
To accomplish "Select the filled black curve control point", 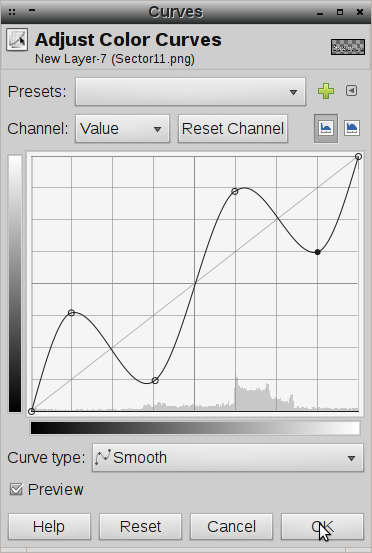I will click(x=317, y=252).
